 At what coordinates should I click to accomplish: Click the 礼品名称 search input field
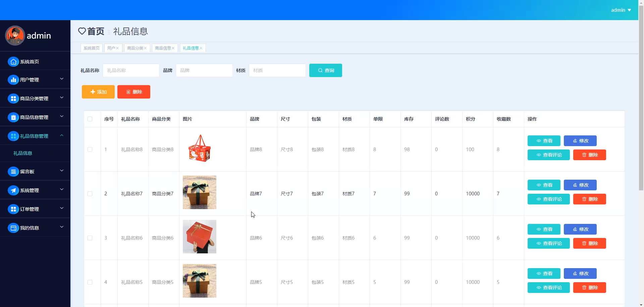click(x=131, y=70)
